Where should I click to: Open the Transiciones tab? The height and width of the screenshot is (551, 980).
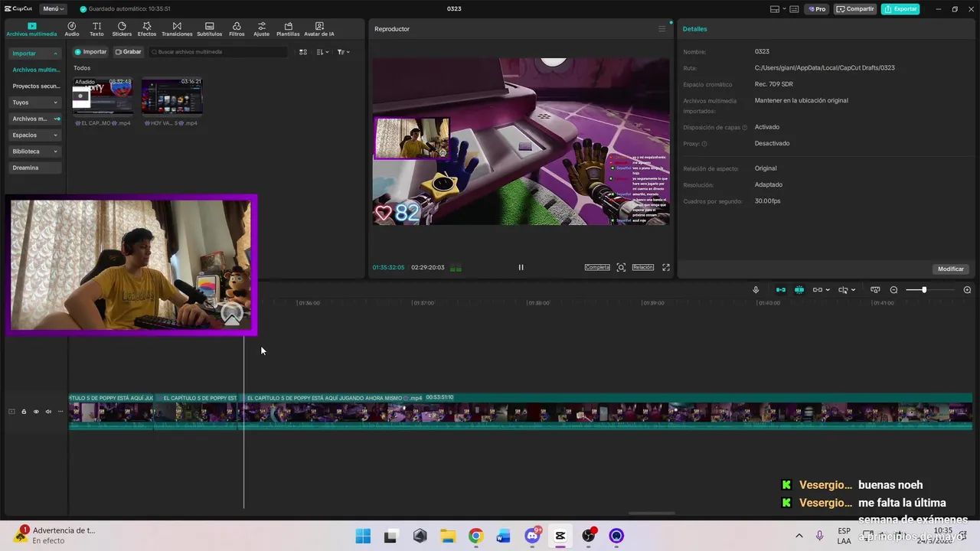pyautogui.click(x=177, y=29)
